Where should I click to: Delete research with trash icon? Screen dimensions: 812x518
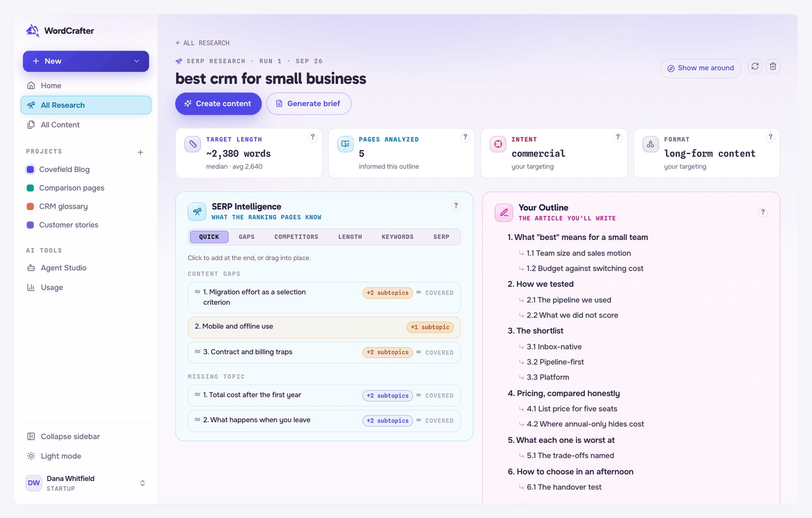(x=773, y=66)
